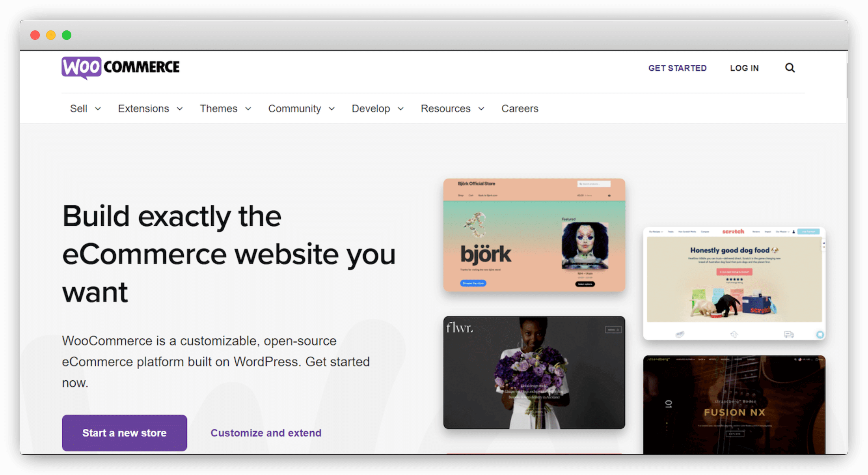Click the bone icon on the Scratch screenshot
The width and height of the screenshot is (868, 475).
(734, 334)
